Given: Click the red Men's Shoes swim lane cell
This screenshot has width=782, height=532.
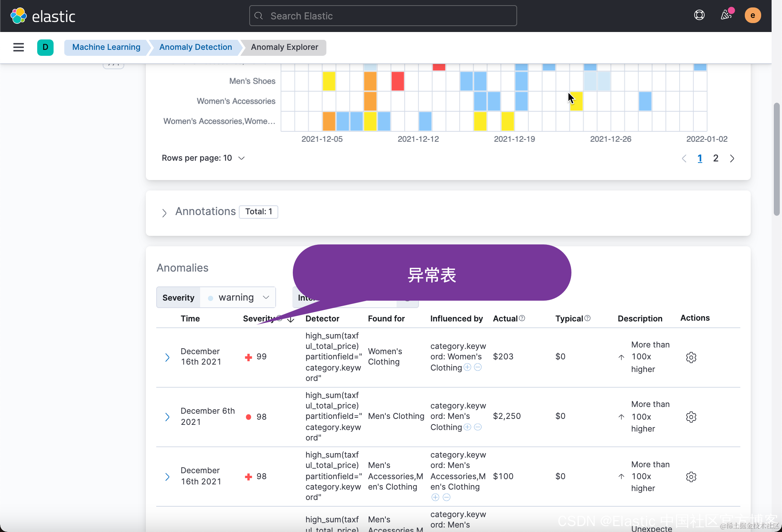Looking at the screenshot, I should pyautogui.click(x=397, y=81).
